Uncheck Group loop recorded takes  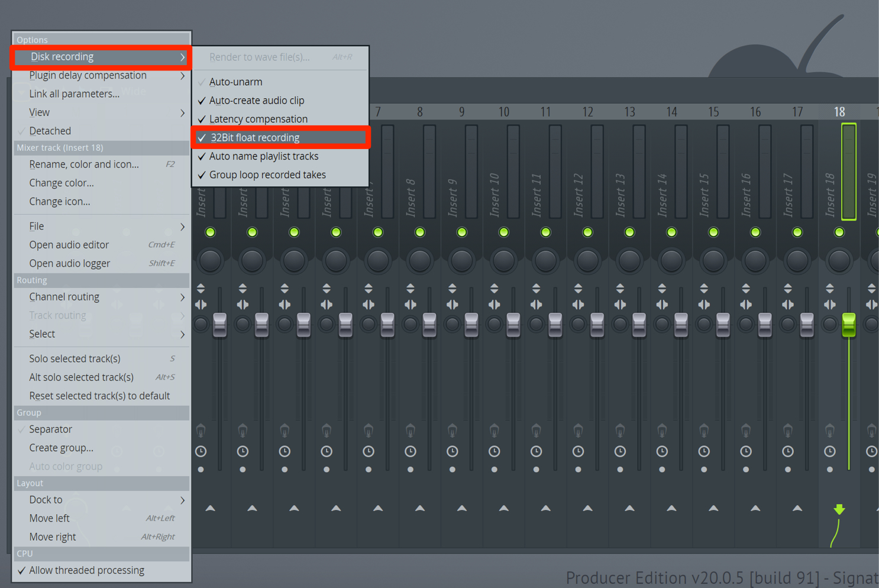point(280,175)
